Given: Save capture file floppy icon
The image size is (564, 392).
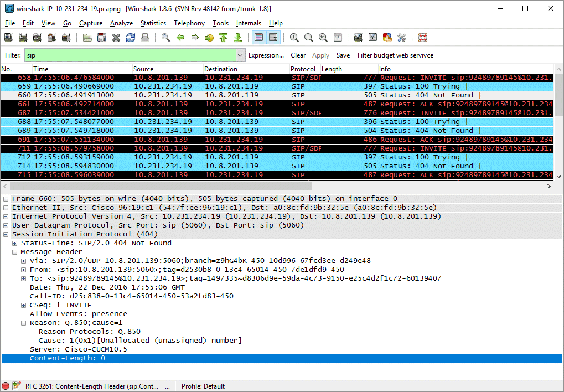Looking at the screenshot, I should [102, 38].
